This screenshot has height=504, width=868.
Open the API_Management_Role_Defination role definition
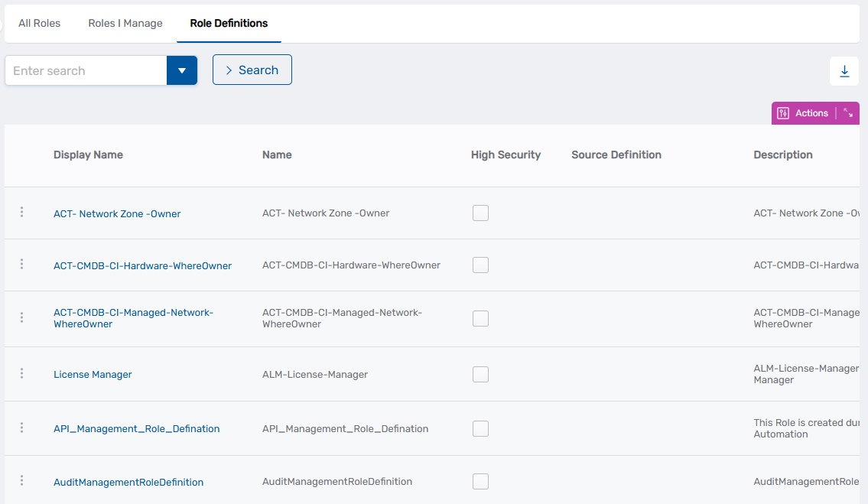click(x=137, y=428)
